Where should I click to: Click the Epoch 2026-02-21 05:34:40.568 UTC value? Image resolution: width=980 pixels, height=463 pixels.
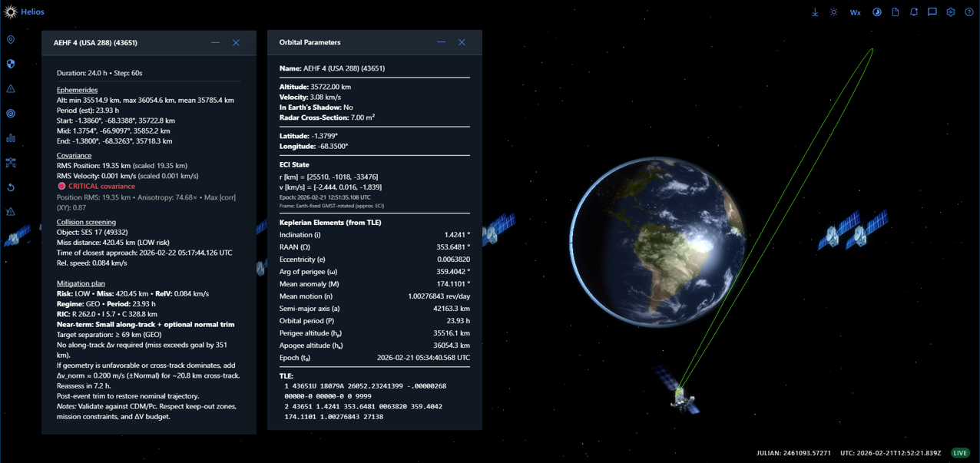423,358
